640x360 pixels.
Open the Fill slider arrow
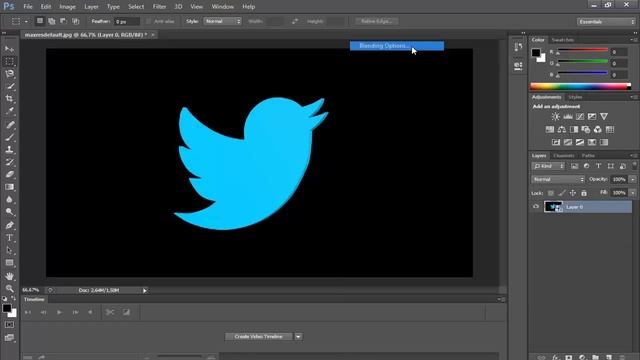(x=633, y=193)
